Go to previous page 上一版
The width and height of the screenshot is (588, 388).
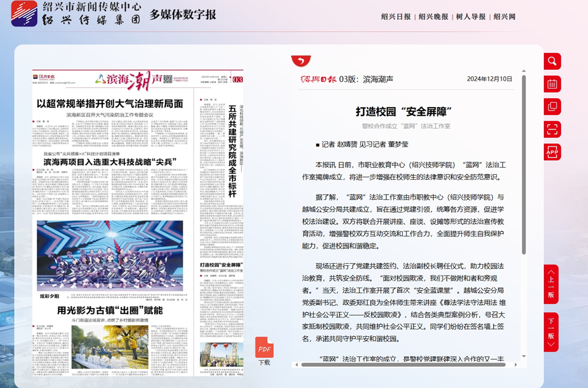tap(551, 285)
